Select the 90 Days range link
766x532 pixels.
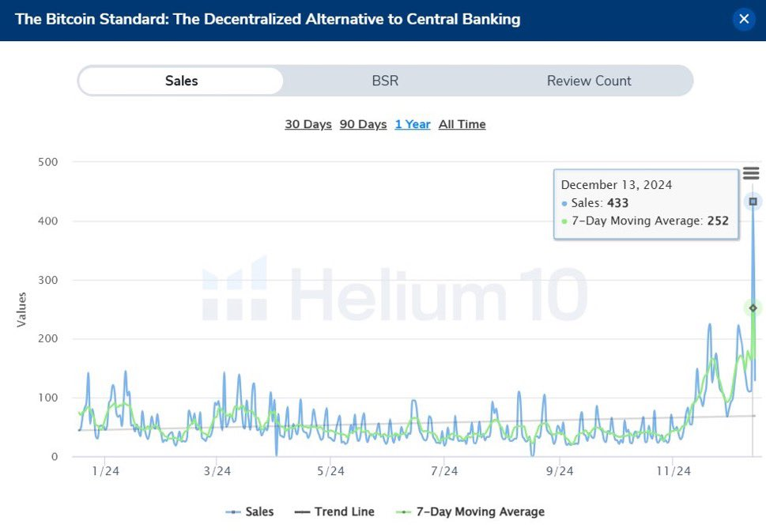click(363, 124)
